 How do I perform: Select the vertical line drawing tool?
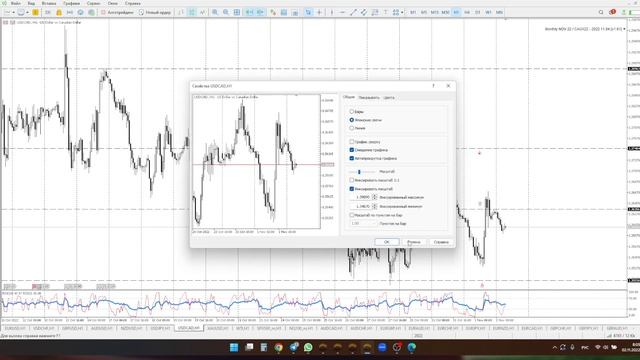coord(331,12)
